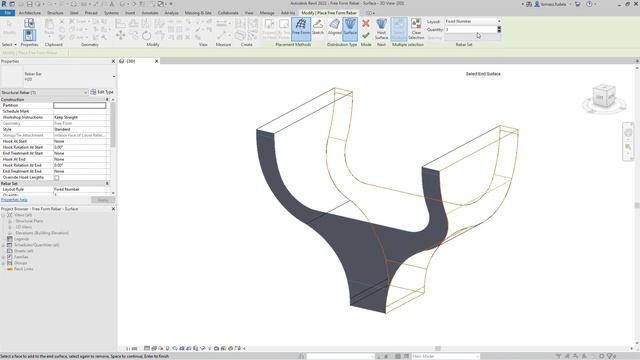Expand the Views (all) tree node
This screenshot has width=640, height=360.
[3, 215]
